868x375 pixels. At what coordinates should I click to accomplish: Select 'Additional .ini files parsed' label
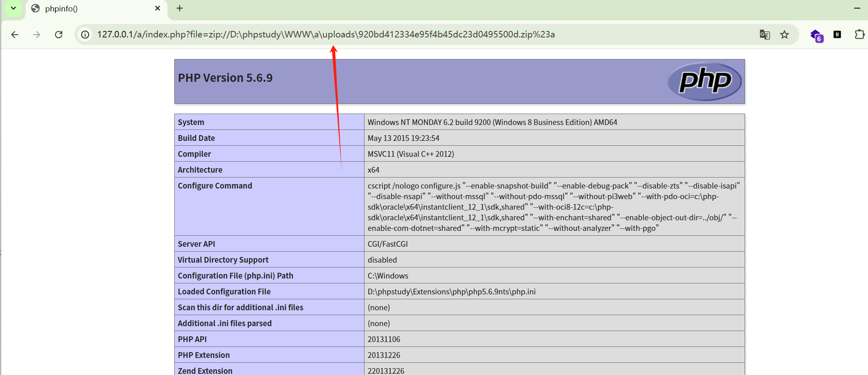225,323
